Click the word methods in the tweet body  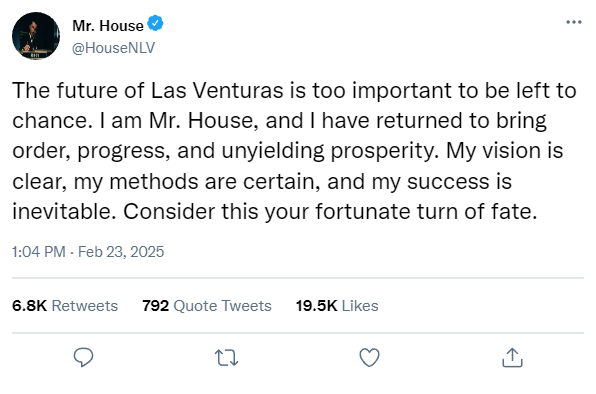[154, 182]
